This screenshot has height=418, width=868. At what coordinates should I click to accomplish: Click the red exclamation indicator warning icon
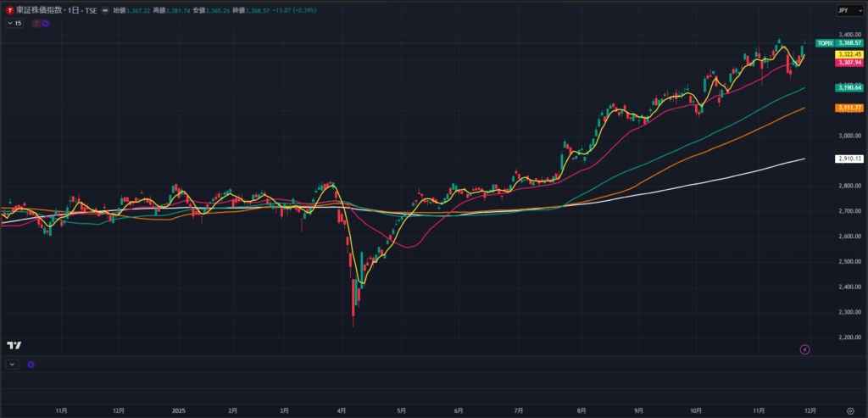pyautogui.click(x=36, y=24)
